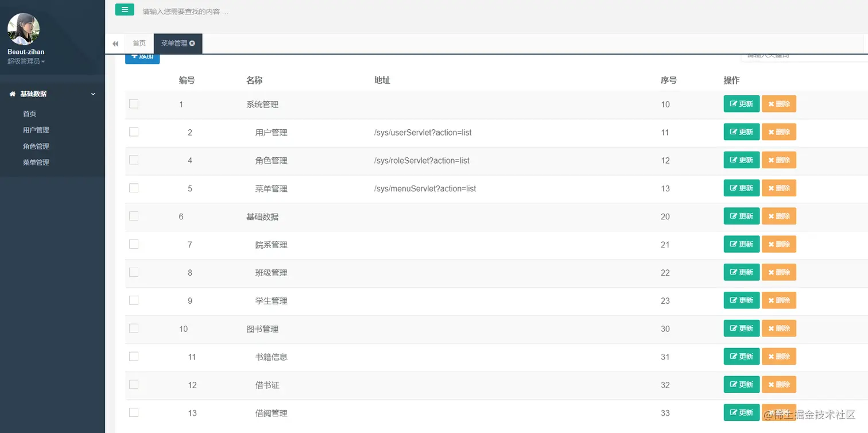This screenshot has width=868, height=433.
Task: Click the double-left arrow tab scroll icon
Action: (115, 44)
